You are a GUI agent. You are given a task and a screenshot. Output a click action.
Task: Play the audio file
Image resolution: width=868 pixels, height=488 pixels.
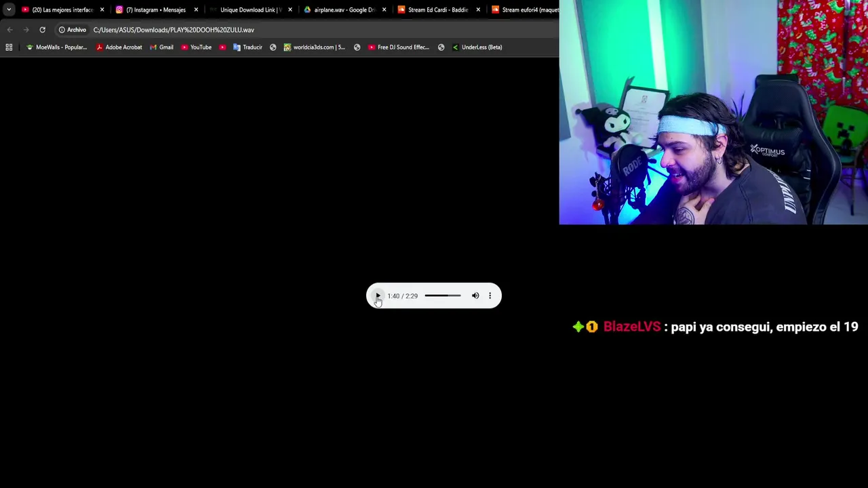pyautogui.click(x=378, y=296)
